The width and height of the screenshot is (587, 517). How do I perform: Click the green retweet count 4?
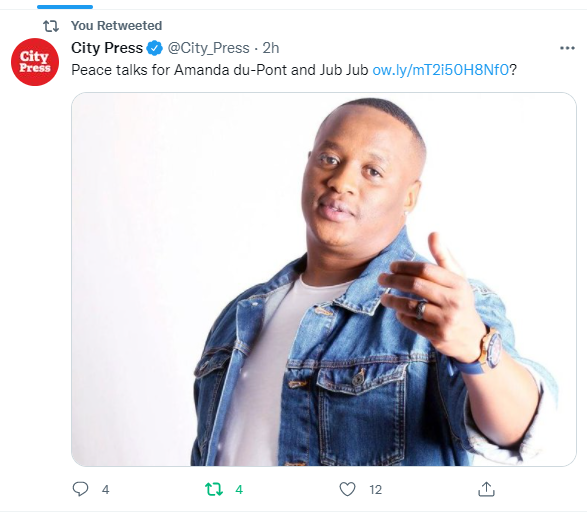[x=239, y=489]
